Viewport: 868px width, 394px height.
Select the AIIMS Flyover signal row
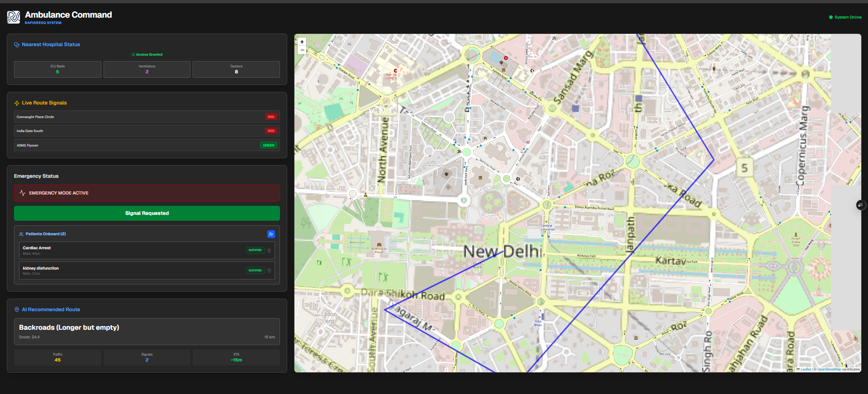(x=147, y=145)
